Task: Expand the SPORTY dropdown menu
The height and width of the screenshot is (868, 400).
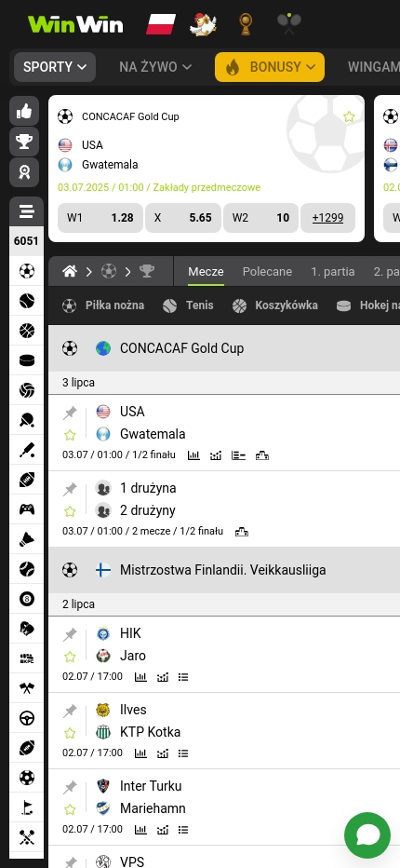Action: [55, 67]
